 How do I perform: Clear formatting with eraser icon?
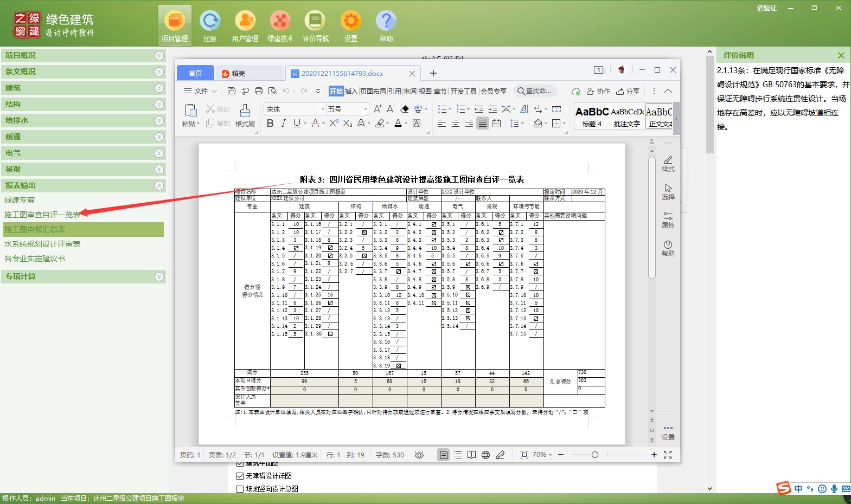click(405, 109)
